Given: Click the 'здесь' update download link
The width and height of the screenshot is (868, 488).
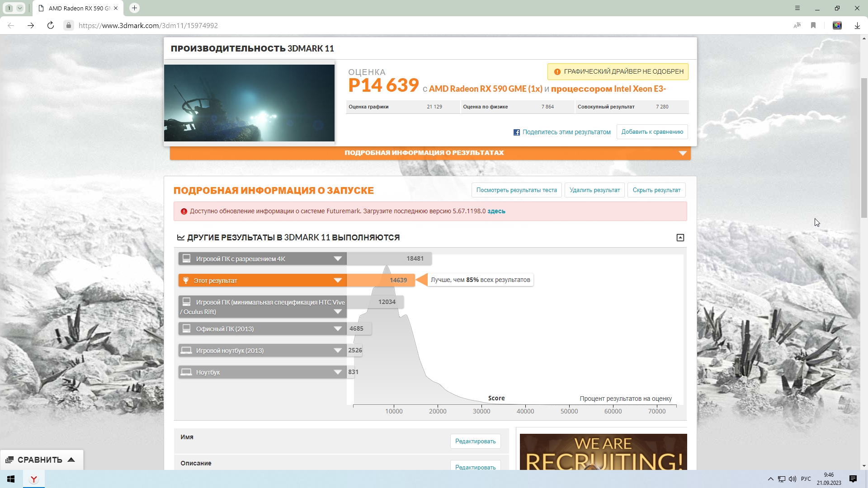Looking at the screenshot, I should pyautogui.click(x=496, y=211).
